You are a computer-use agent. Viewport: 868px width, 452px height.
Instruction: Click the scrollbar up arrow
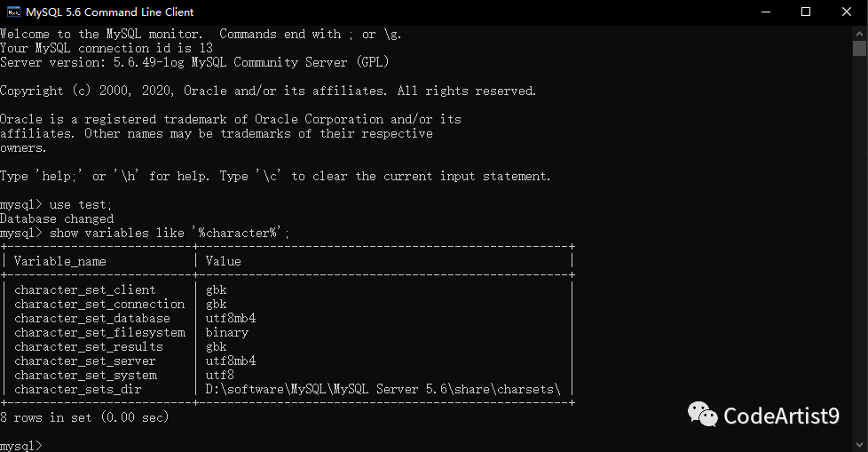pos(859,33)
